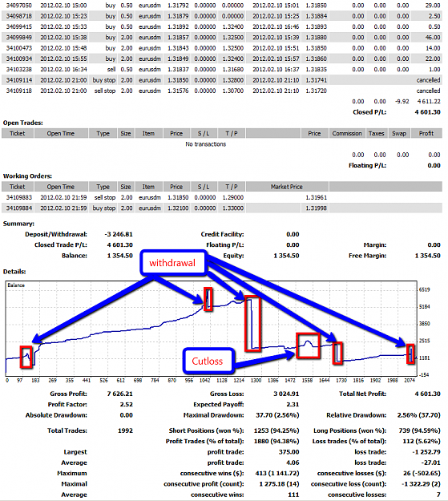Click Profit Trades value 1880 (94.38%)
Image resolution: width=448 pixels, height=501 pixels.
tap(276, 441)
